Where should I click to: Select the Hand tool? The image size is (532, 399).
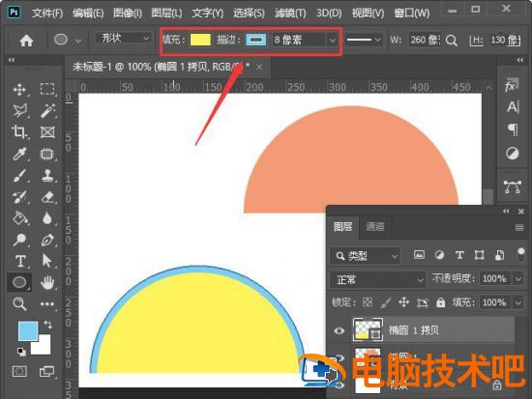(x=47, y=282)
